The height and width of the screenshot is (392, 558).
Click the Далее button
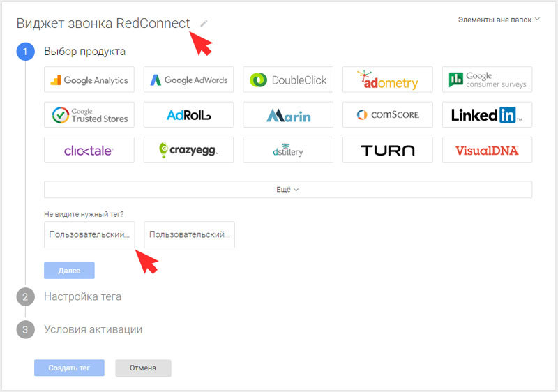69,271
